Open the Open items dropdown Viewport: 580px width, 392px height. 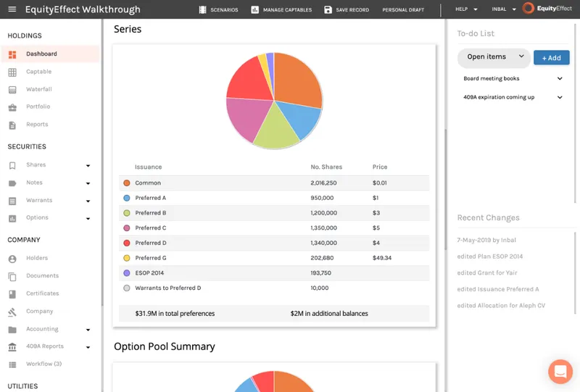(x=494, y=57)
